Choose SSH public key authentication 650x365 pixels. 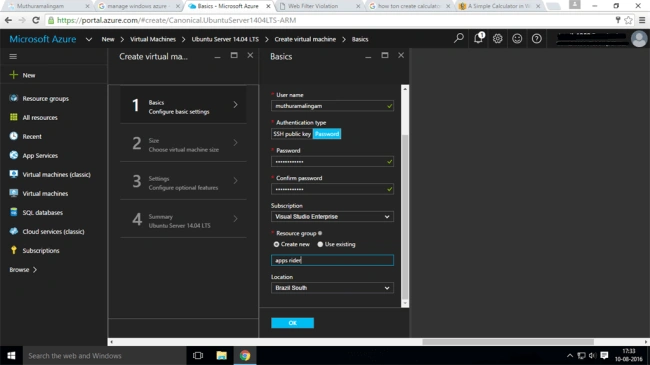click(292, 134)
